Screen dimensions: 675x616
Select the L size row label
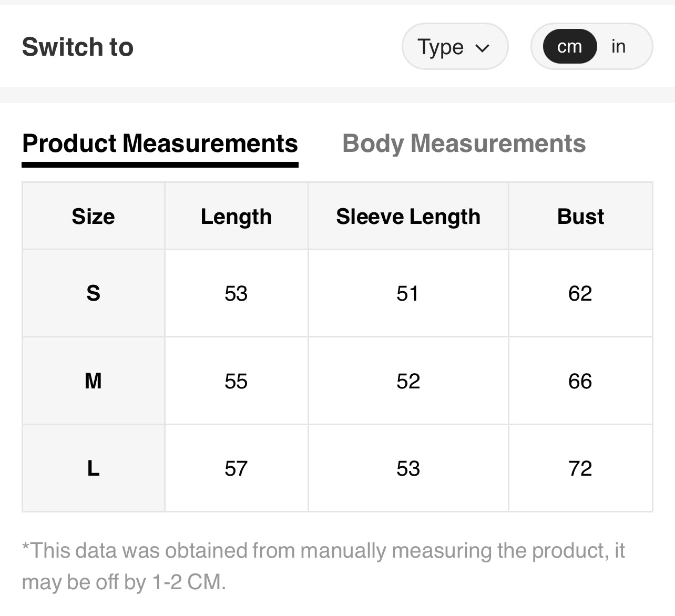[x=93, y=468]
